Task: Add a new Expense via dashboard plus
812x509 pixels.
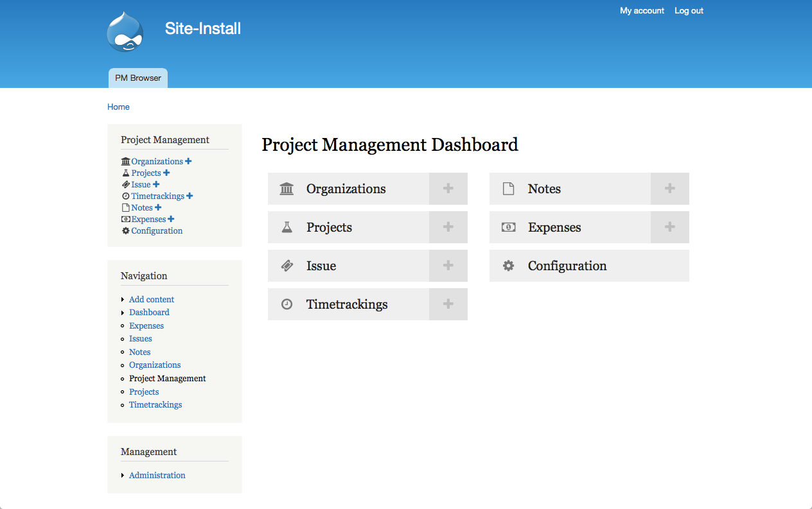Action: pyautogui.click(x=669, y=227)
